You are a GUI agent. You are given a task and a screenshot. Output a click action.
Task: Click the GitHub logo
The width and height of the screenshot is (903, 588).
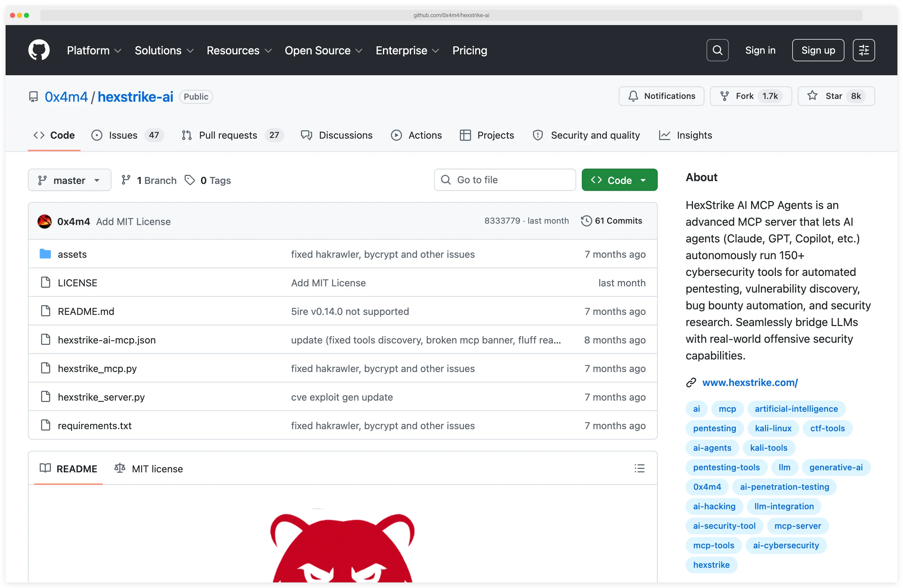tap(39, 50)
